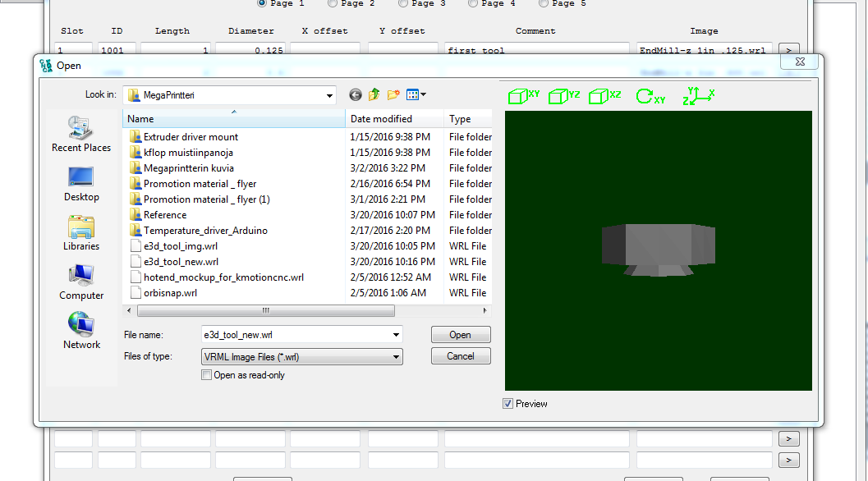868x481 pixels.
Task: Switch preview to YZ plane view
Action: (x=563, y=96)
